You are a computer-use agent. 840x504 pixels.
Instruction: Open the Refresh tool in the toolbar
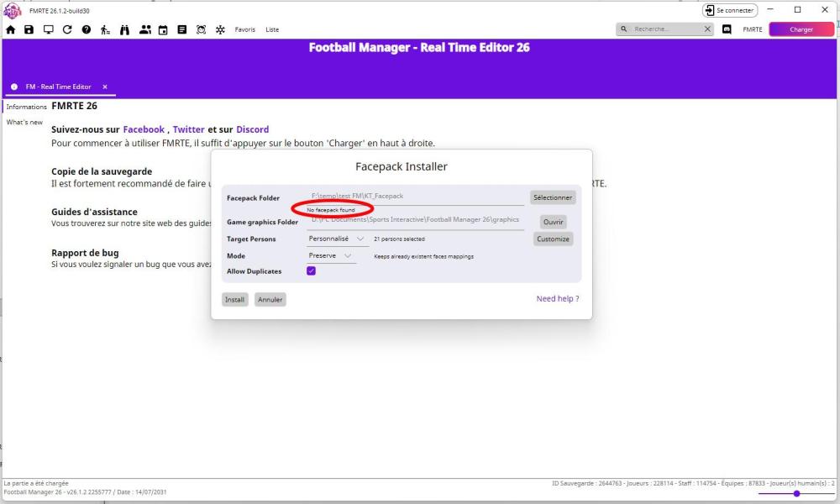click(66, 29)
